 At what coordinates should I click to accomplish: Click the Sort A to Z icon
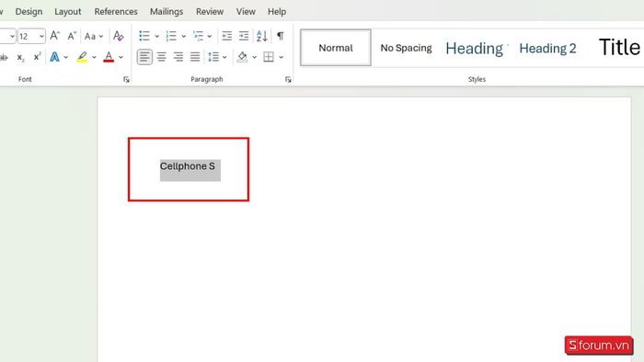tap(262, 36)
